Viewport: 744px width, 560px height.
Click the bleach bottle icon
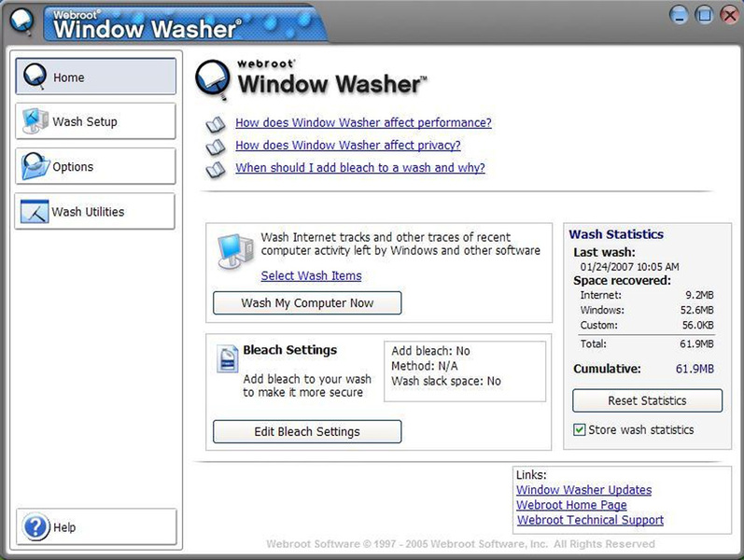(227, 358)
